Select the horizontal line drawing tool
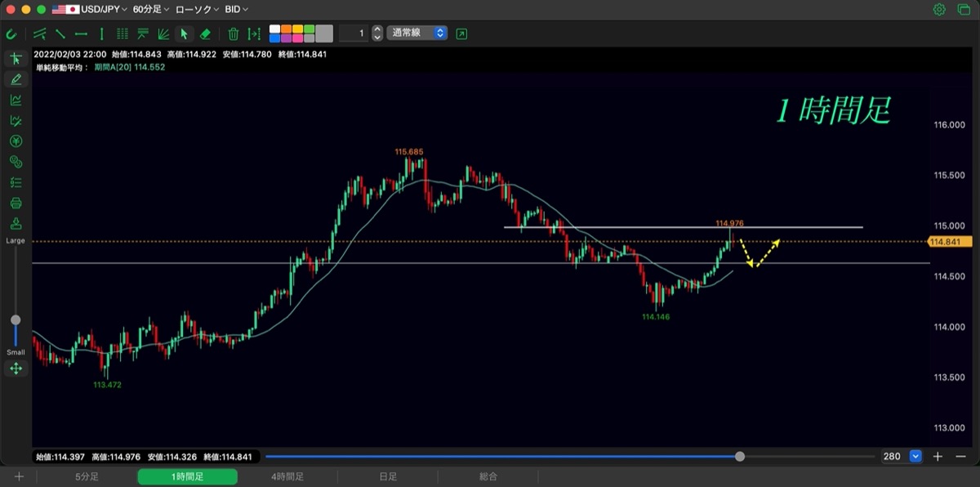The width and height of the screenshot is (980, 487). click(x=81, y=34)
